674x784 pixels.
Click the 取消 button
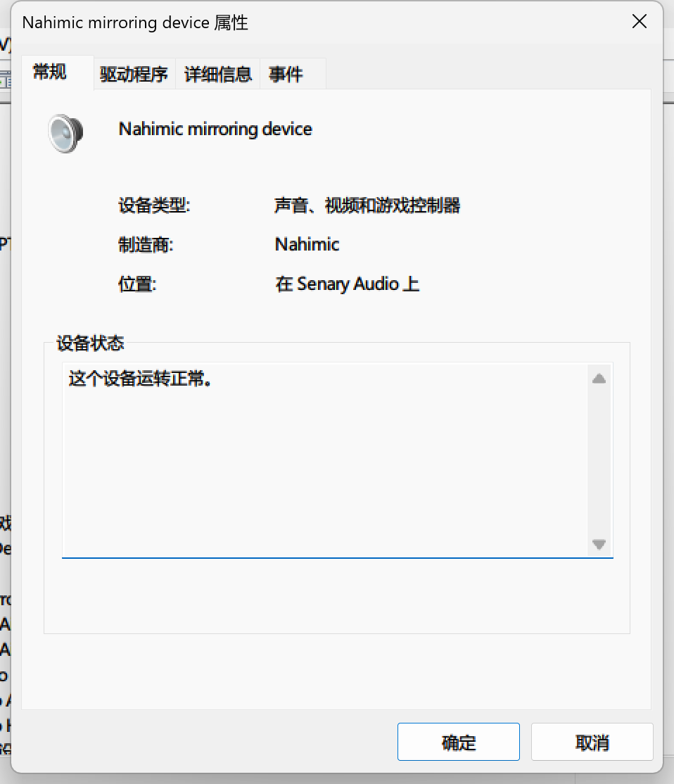pos(592,742)
